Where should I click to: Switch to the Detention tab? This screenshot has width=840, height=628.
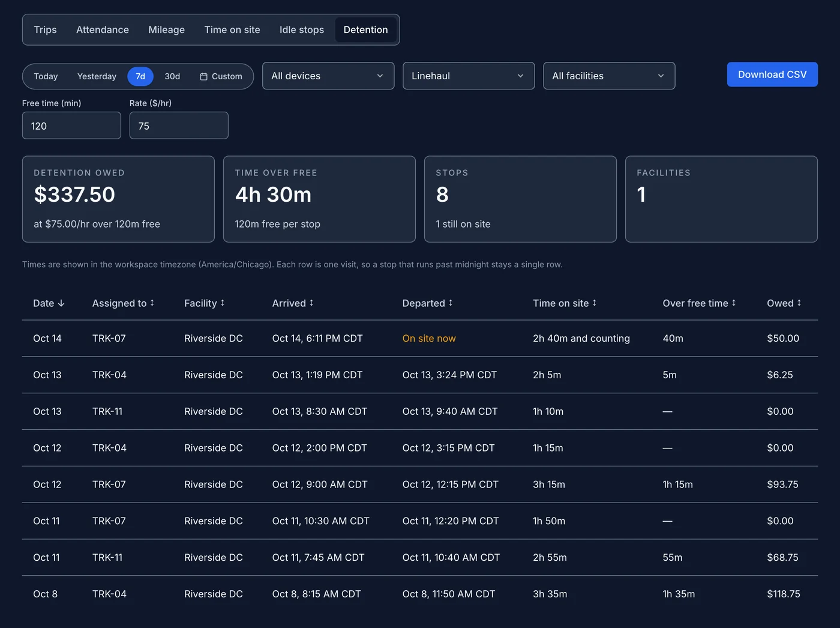point(365,29)
